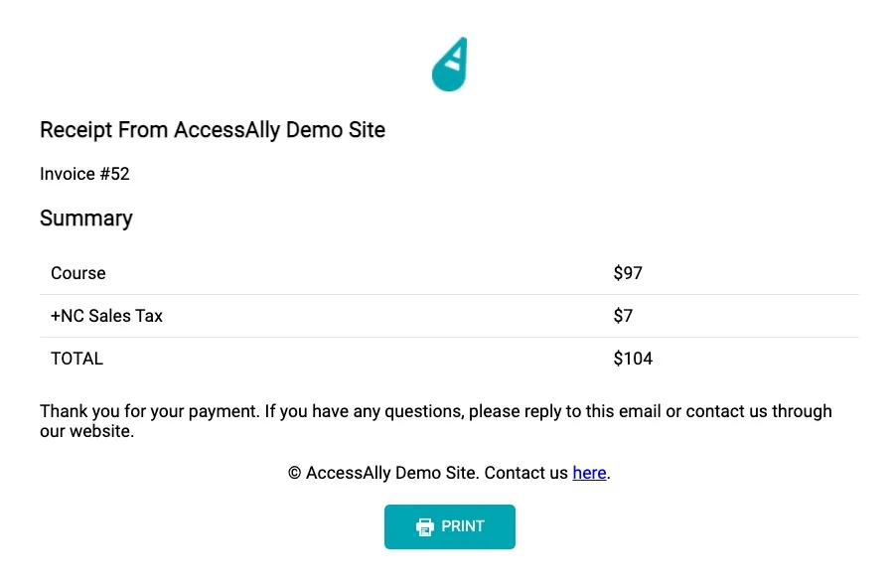Select the Invoice #52 text
The width and height of the screenshot is (893, 588).
pos(84,174)
